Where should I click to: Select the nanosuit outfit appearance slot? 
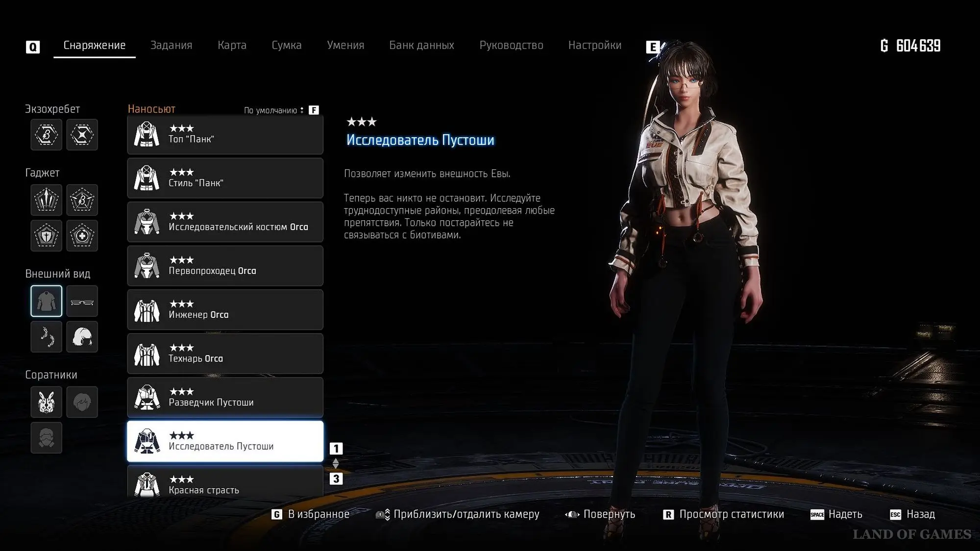tap(46, 301)
